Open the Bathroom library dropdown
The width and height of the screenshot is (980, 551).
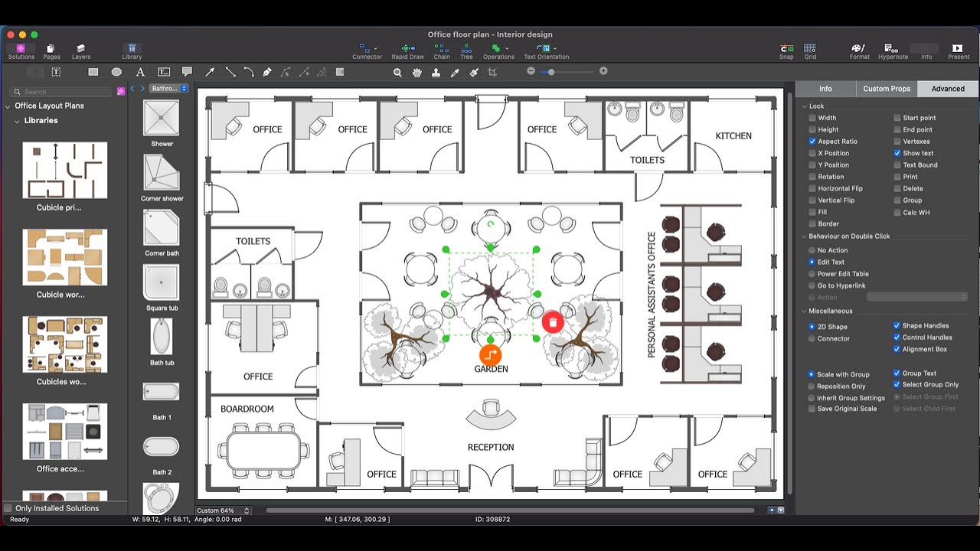pos(168,89)
